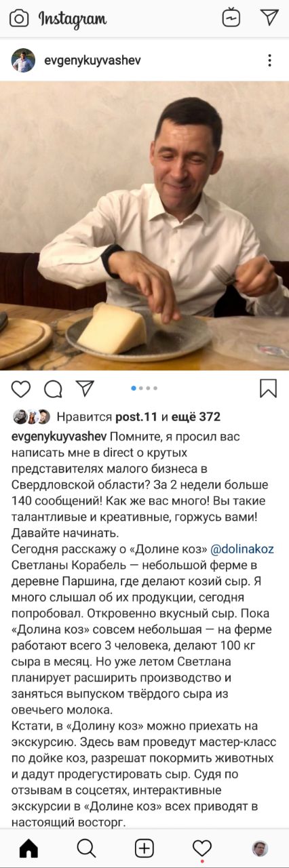Tap the evgenykuyvashev profile picture in the post header
Screen dimensions: 289x868
23,60
